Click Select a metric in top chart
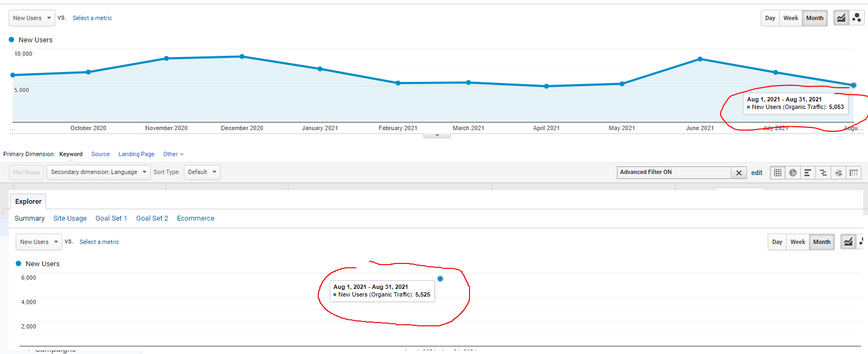868x354 pixels. coord(92,18)
